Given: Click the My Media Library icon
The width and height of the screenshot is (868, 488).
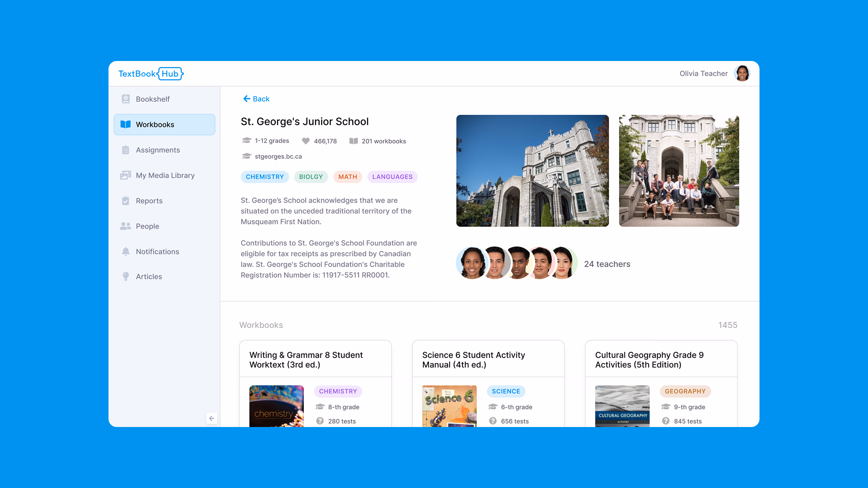Looking at the screenshot, I should pos(126,175).
